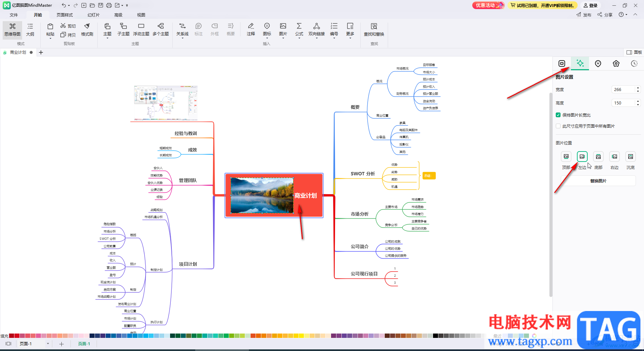Click the 优惠活动 promotion button
The image size is (644, 351).
(x=488, y=5)
